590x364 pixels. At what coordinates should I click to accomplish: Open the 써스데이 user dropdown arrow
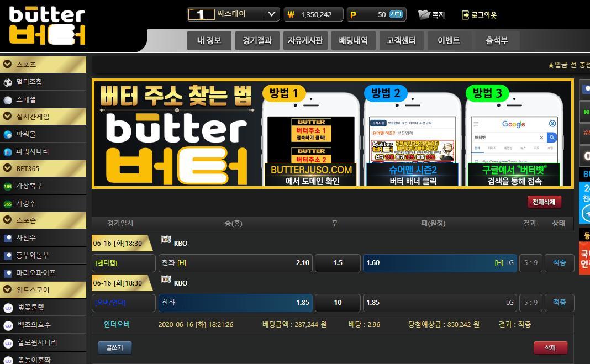pyautogui.click(x=271, y=14)
